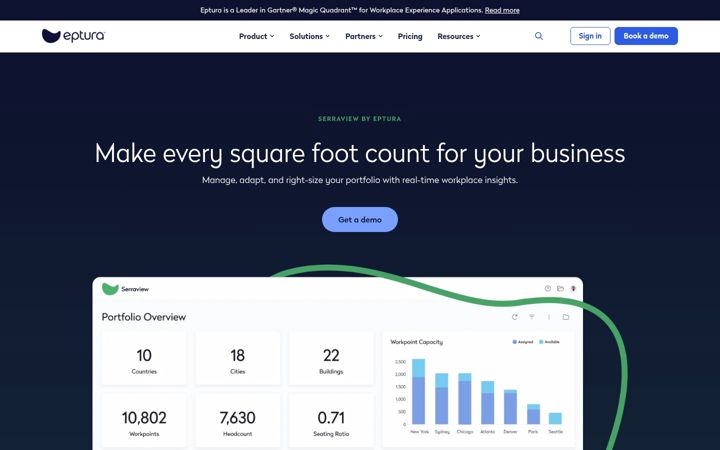Click the Sign in button

click(x=590, y=36)
